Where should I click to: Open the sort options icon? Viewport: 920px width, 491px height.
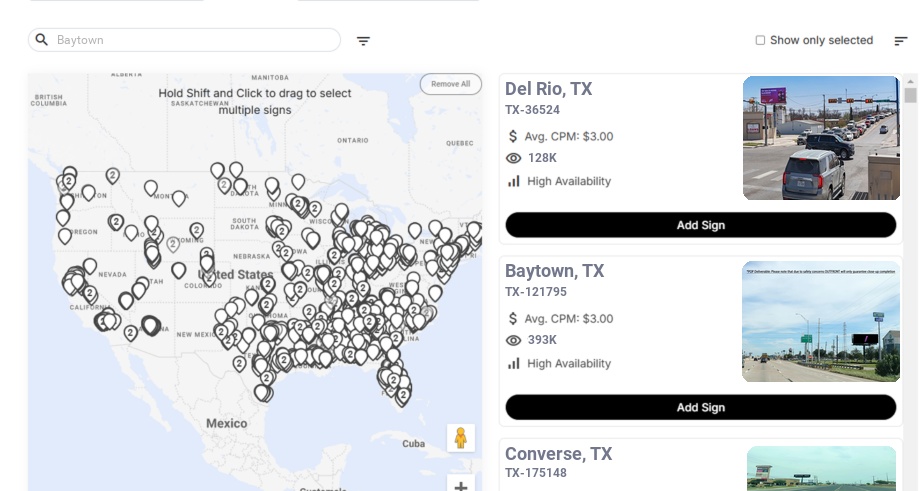tap(901, 41)
